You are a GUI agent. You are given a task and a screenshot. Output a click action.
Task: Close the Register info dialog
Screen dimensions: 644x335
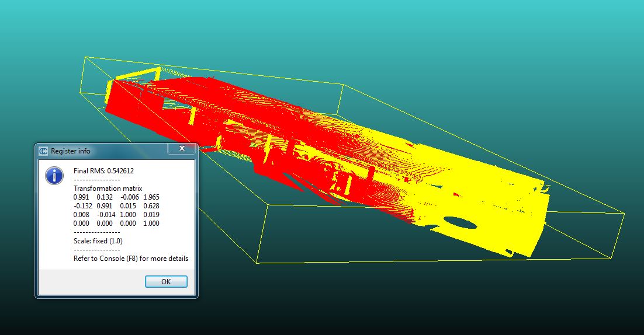[182, 149]
